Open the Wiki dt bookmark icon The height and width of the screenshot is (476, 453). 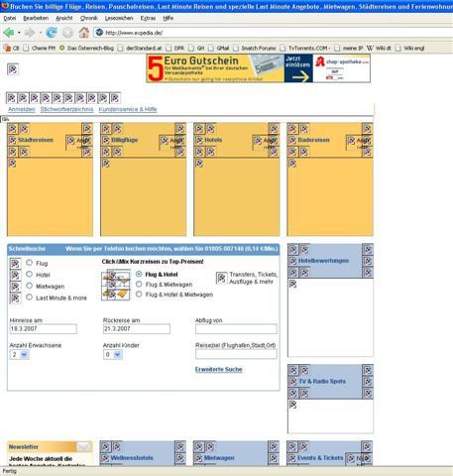(370, 48)
